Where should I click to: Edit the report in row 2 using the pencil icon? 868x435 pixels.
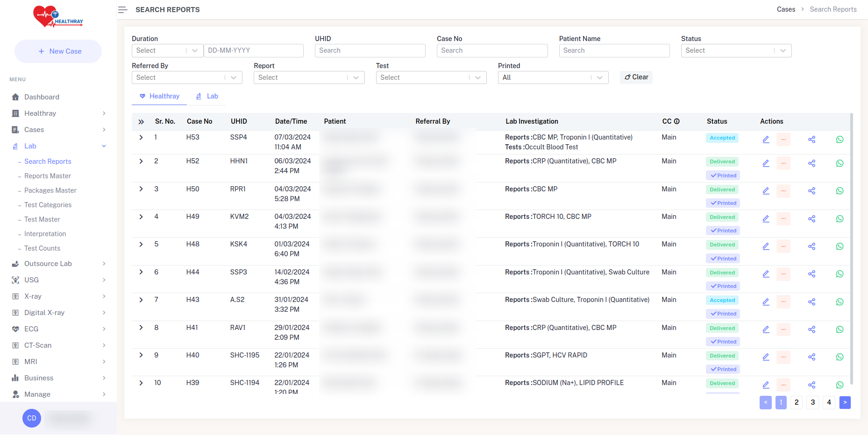(x=766, y=163)
